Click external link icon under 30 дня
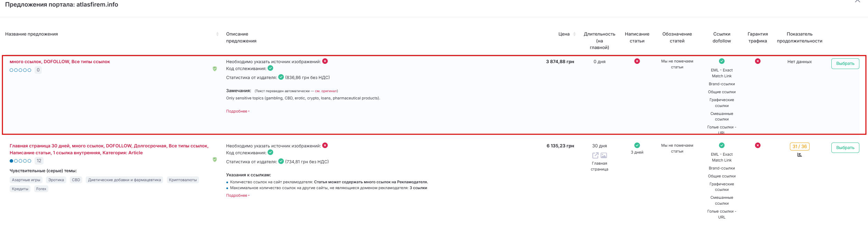Screen dimensions: 868x234 [595, 155]
